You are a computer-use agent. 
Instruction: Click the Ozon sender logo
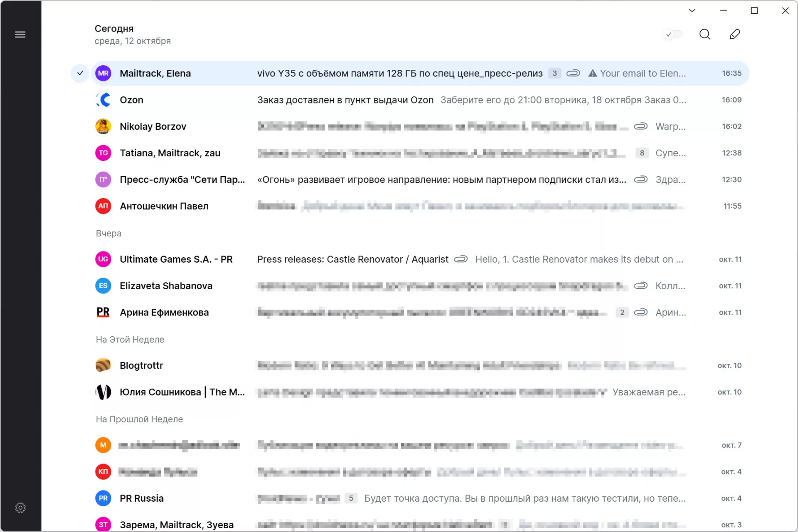coord(103,100)
